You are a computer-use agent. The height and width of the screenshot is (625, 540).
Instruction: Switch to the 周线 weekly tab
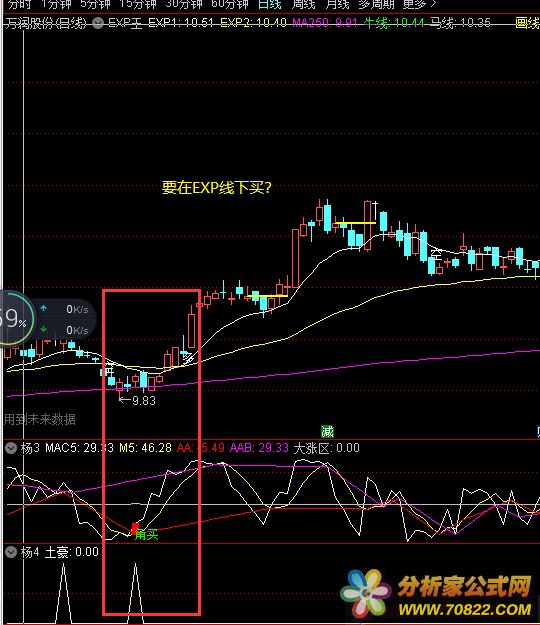point(303,4)
